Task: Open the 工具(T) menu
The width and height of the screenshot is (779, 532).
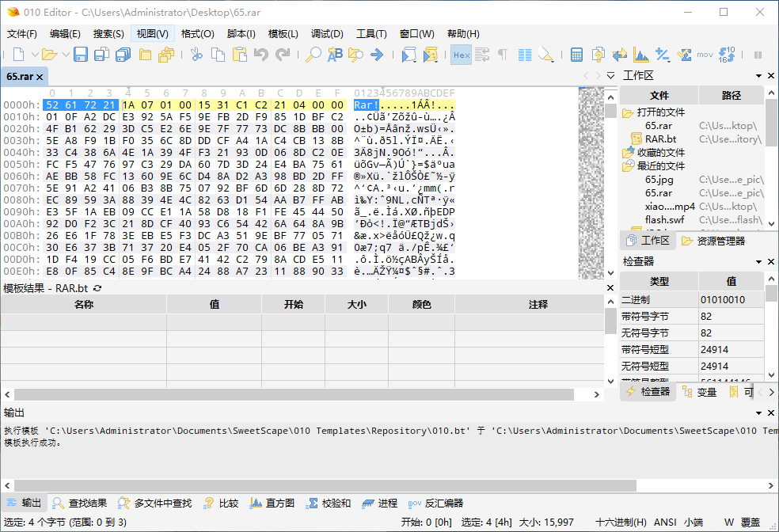Action: [371, 34]
